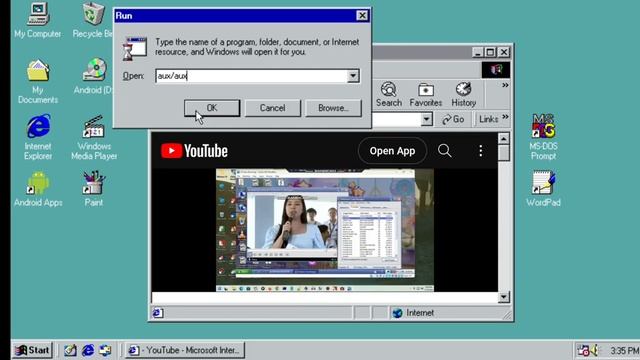Screen dimensions: 640x360
Task: Click the Show Desktop quick launch icon
Action: (x=70, y=350)
